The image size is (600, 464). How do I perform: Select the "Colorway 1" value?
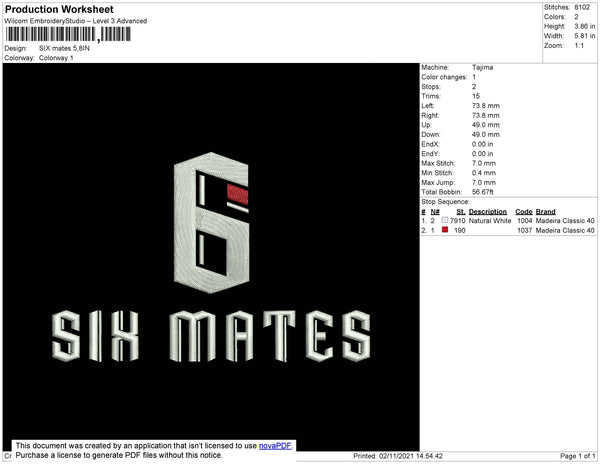pyautogui.click(x=56, y=58)
